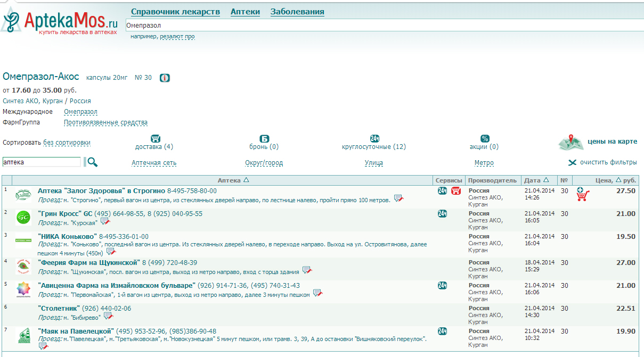
Task: Click Производитель column header
Action: point(493,180)
